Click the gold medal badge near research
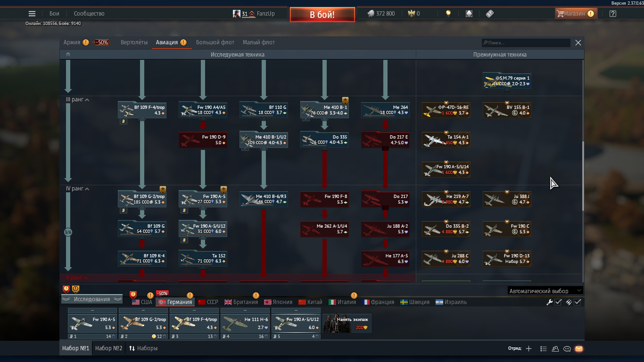 [75, 289]
